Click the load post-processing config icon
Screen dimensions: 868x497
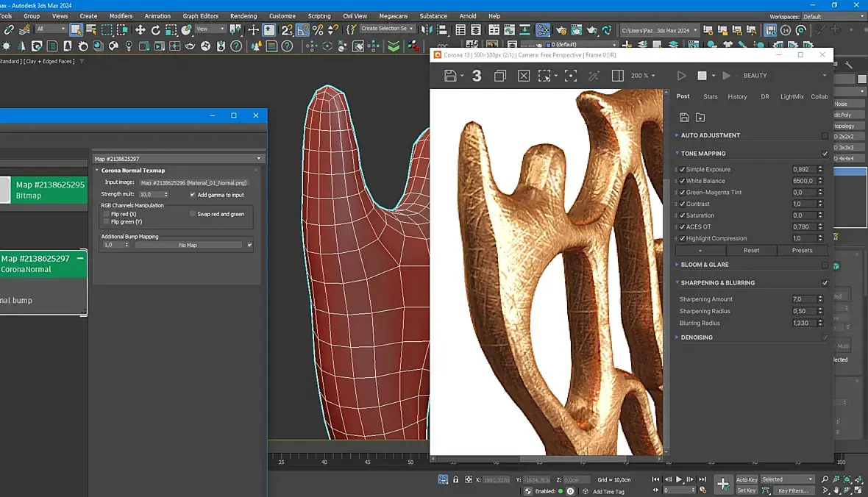700,118
